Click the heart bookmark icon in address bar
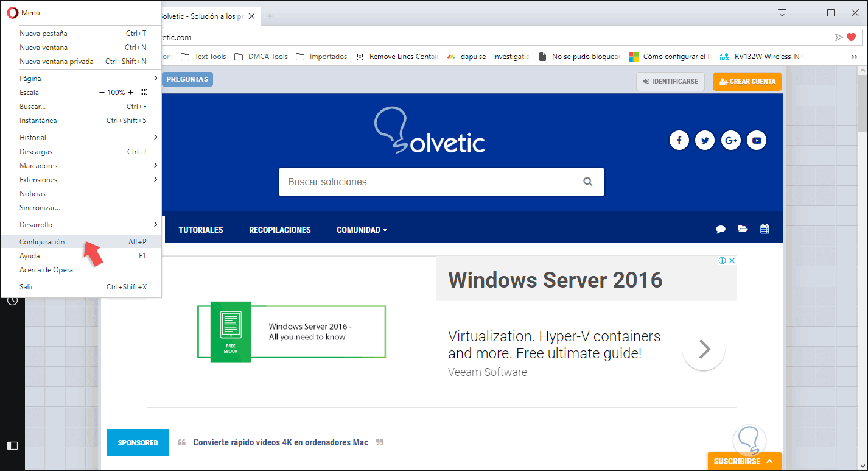Screen dimensions: 868x471 pyautogui.click(x=851, y=37)
